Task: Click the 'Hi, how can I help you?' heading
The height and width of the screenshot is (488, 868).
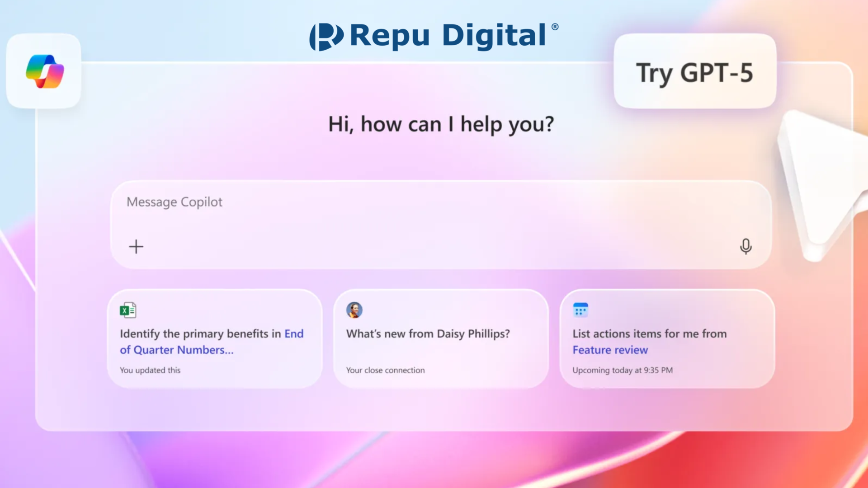Action: click(x=441, y=124)
